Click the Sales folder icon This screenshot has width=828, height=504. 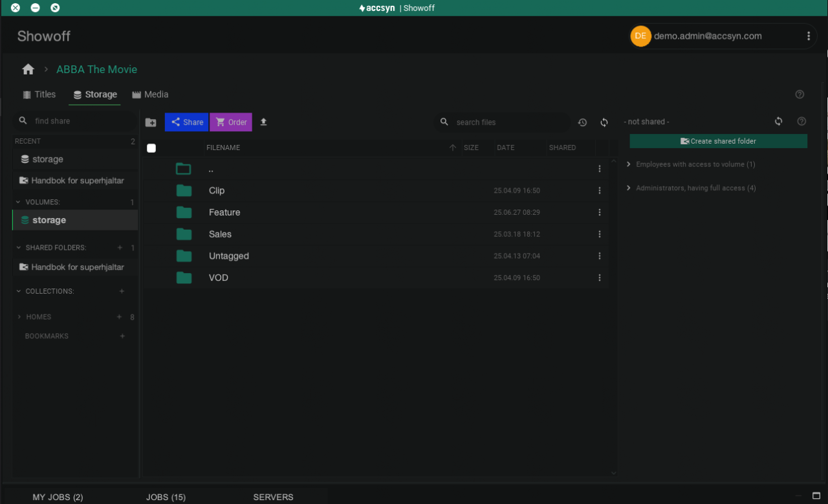184,234
